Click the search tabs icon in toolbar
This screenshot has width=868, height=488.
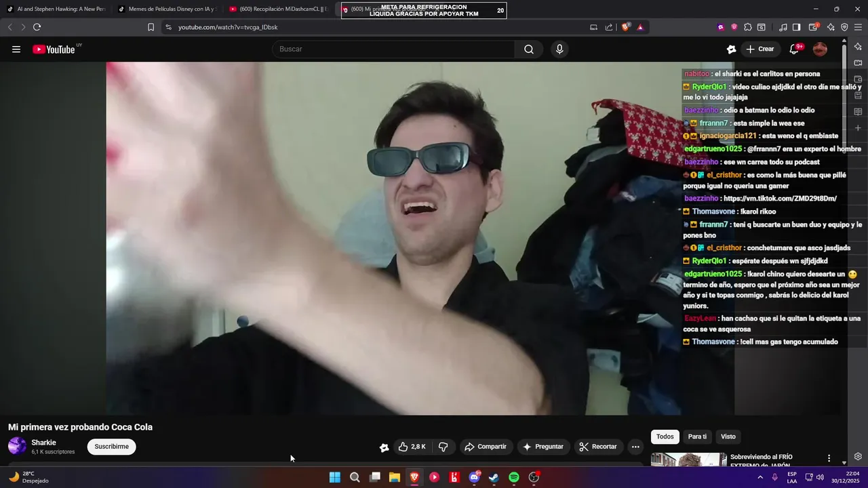(762, 27)
